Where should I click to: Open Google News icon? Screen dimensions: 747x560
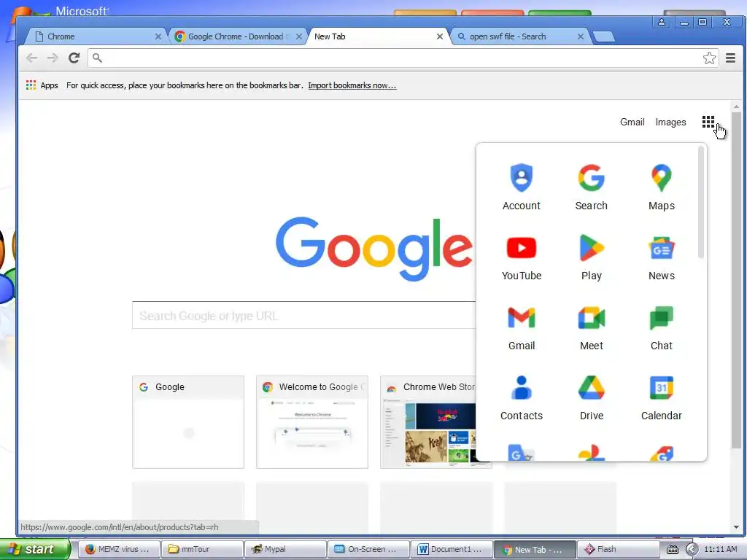click(x=661, y=257)
